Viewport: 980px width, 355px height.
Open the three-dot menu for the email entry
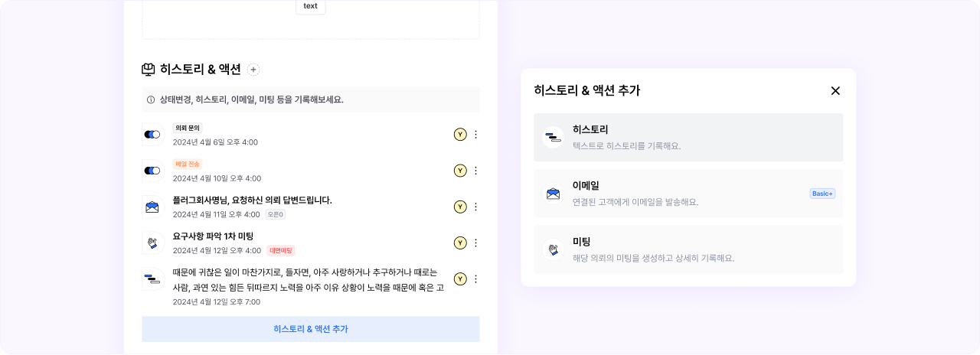475,207
